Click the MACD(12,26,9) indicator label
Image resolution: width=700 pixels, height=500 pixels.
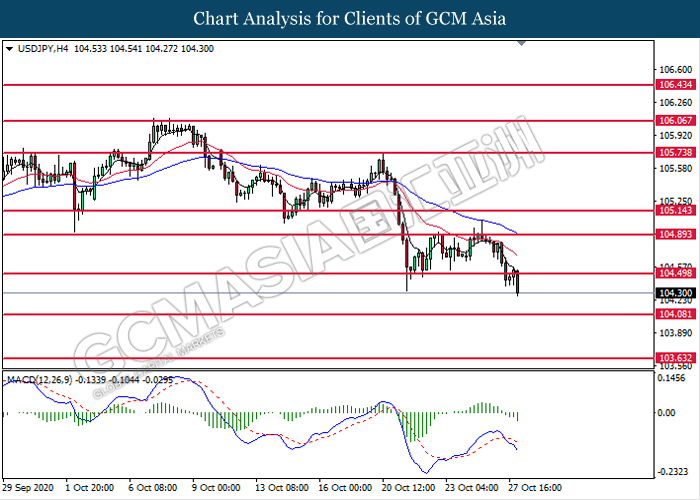[39, 380]
